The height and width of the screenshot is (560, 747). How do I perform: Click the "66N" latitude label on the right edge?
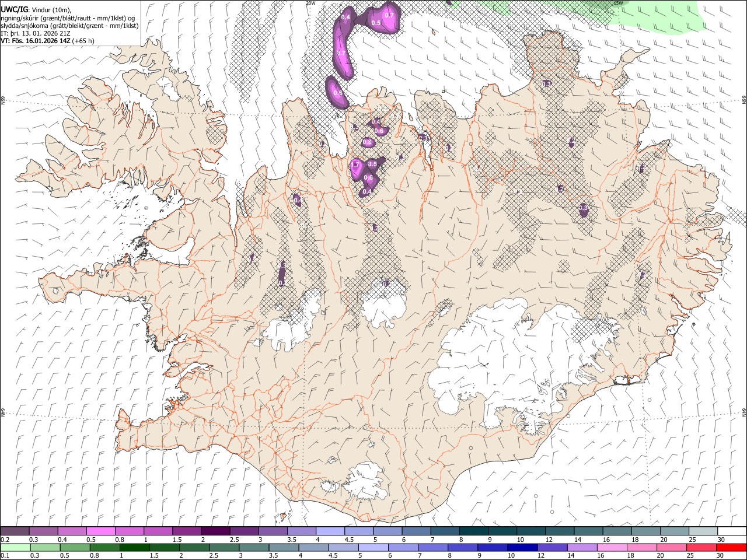click(744, 100)
